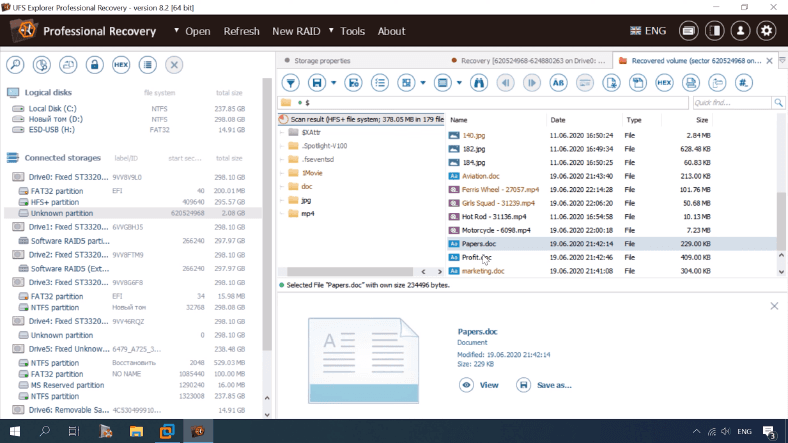Click the list view icon in left toolbar
788x443 pixels.
(147, 65)
